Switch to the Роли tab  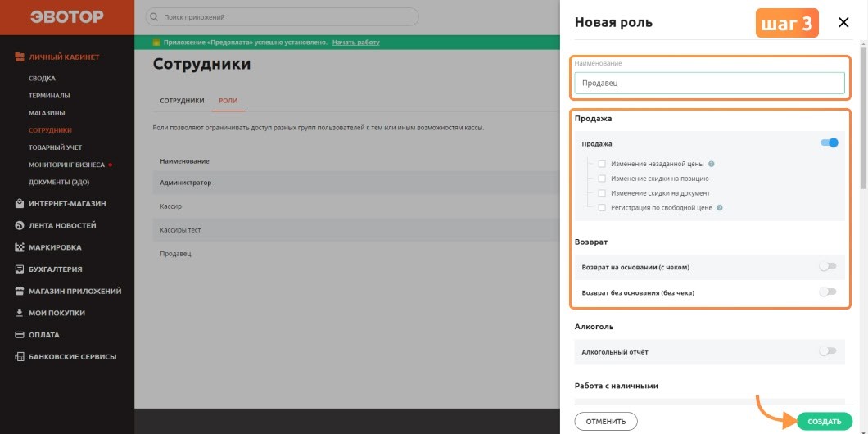[228, 101]
